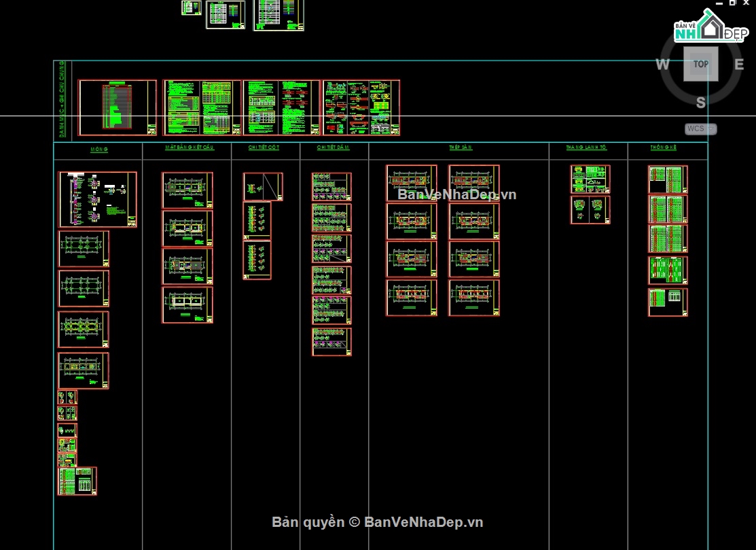This screenshot has width=756, height=550.
Task: Click the W direction on the ViewCube compass
Action: point(662,65)
